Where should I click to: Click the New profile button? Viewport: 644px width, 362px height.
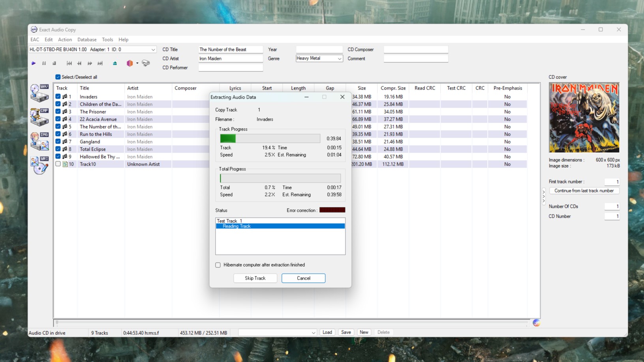coord(364,332)
